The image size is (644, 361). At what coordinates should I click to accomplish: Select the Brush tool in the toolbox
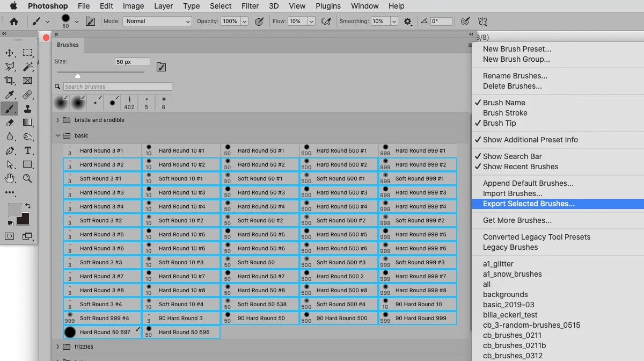pyautogui.click(x=10, y=109)
